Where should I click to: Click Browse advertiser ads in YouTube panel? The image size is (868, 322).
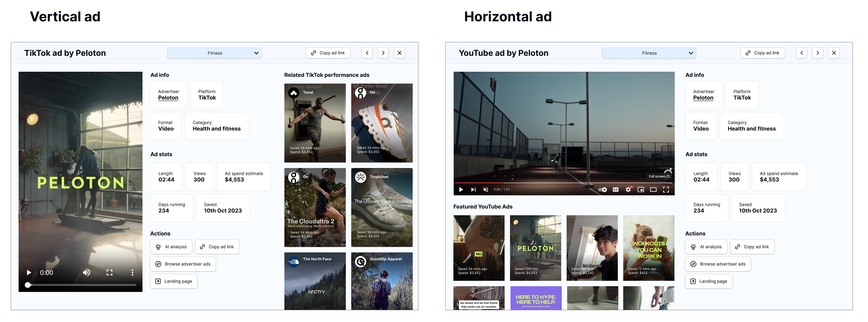[x=718, y=264]
